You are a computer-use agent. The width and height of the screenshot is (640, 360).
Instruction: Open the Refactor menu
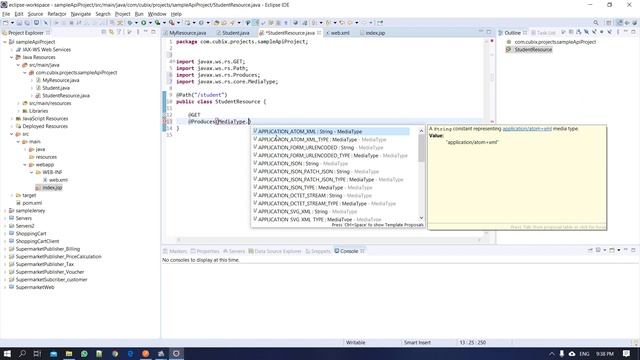[57, 14]
